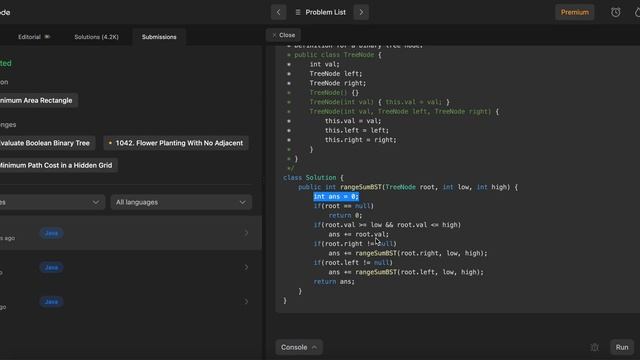Click the 'return ans;' line in code
640x360 pixels.
[x=334, y=282]
